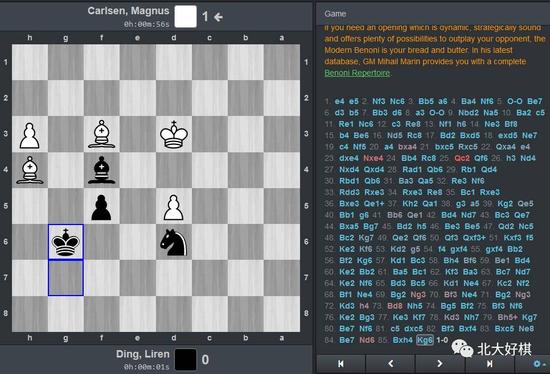Click the arrow icon beside Carlsen's score
This screenshot has width=550, height=374.
pyautogui.click(x=218, y=17)
